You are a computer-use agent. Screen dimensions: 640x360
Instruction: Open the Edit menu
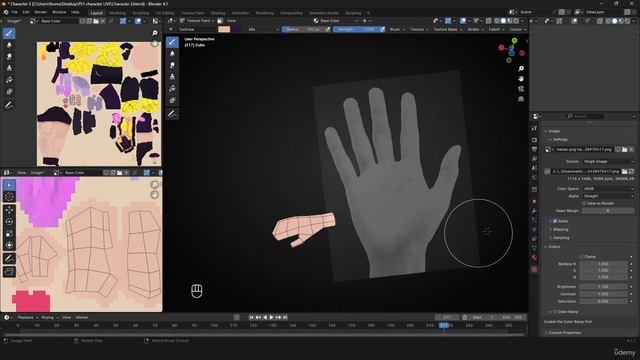tap(26, 12)
